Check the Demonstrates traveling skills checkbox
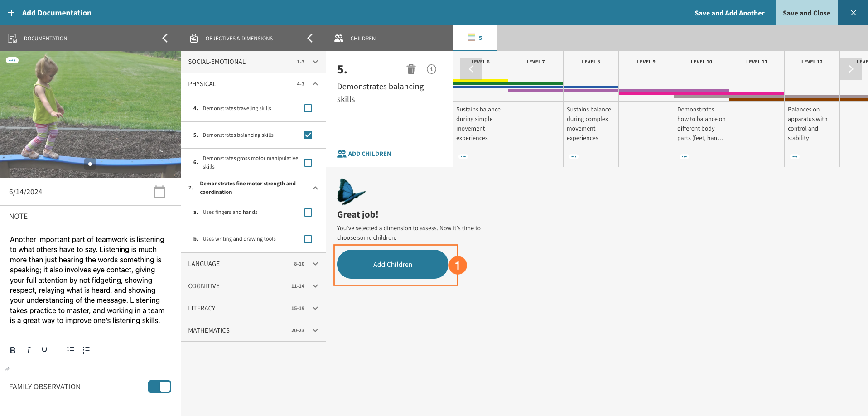Image resolution: width=868 pixels, height=416 pixels. pos(308,108)
